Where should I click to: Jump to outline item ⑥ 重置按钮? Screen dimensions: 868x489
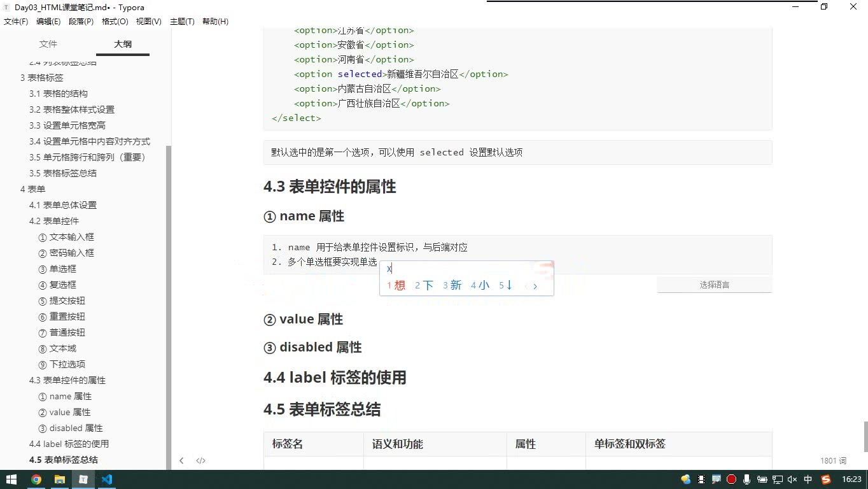coord(62,316)
